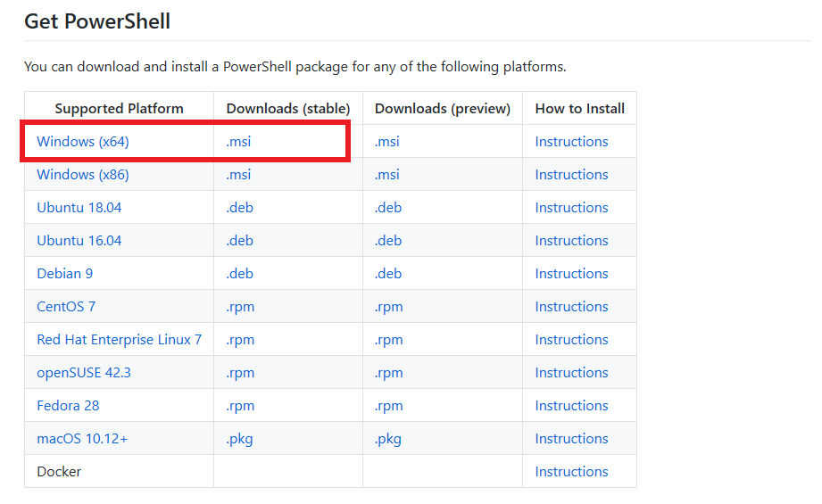Open Instructions for openSUSE 42.3

(x=571, y=373)
